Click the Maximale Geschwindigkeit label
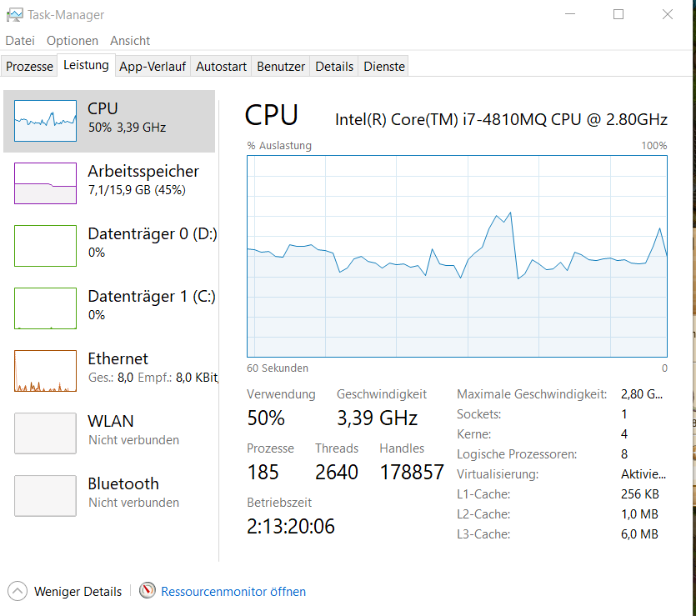696x616 pixels. coord(532,394)
